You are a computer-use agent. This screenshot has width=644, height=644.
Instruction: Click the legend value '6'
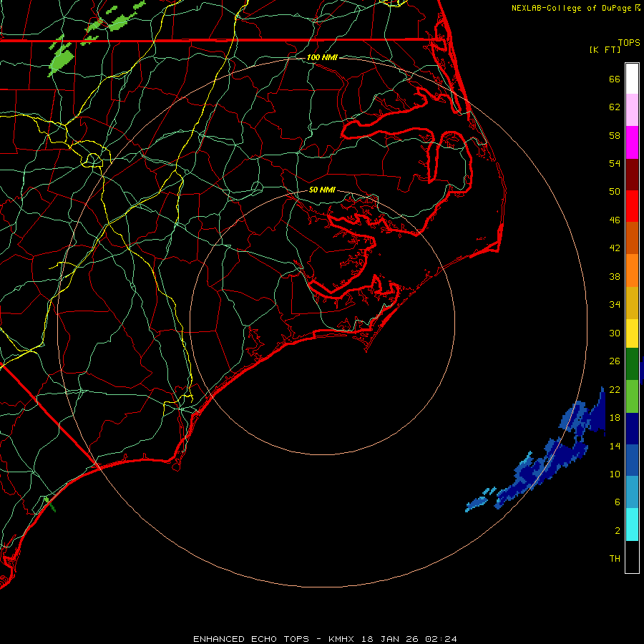617,502
